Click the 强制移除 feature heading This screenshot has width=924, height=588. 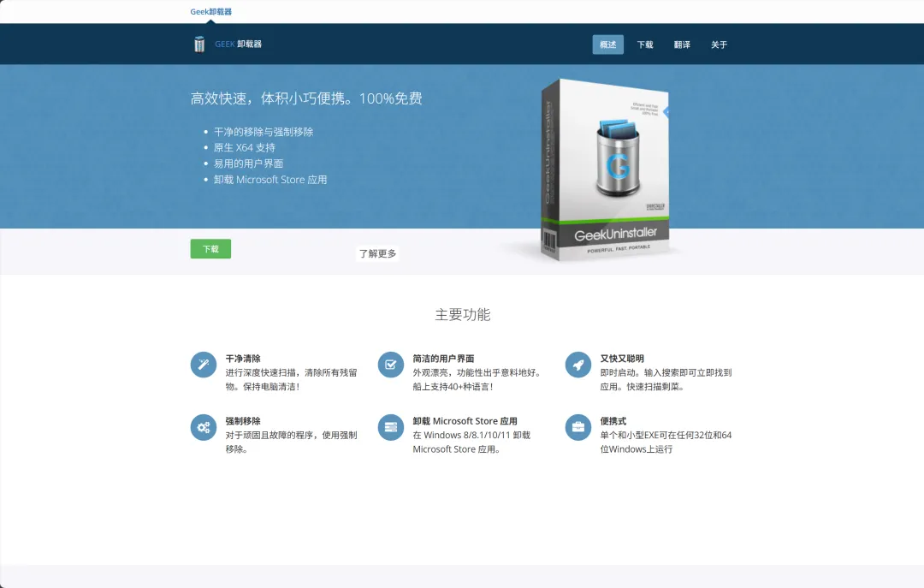click(243, 421)
